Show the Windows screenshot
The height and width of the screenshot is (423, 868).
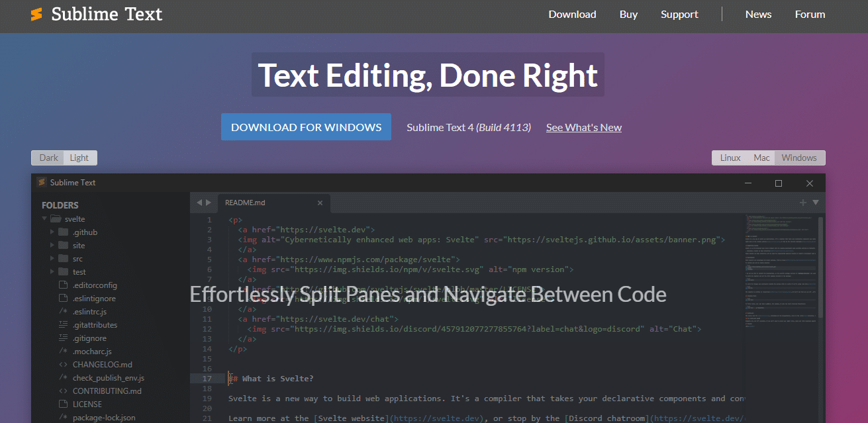(x=799, y=158)
